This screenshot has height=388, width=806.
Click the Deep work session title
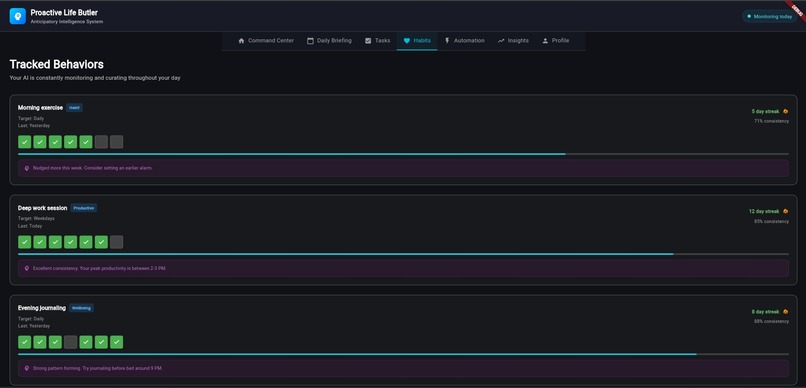coord(42,208)
